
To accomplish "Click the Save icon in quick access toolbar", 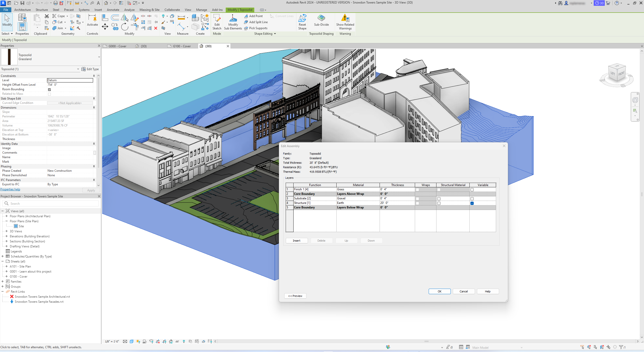I will pyautogui.click(x=22, y=3).
